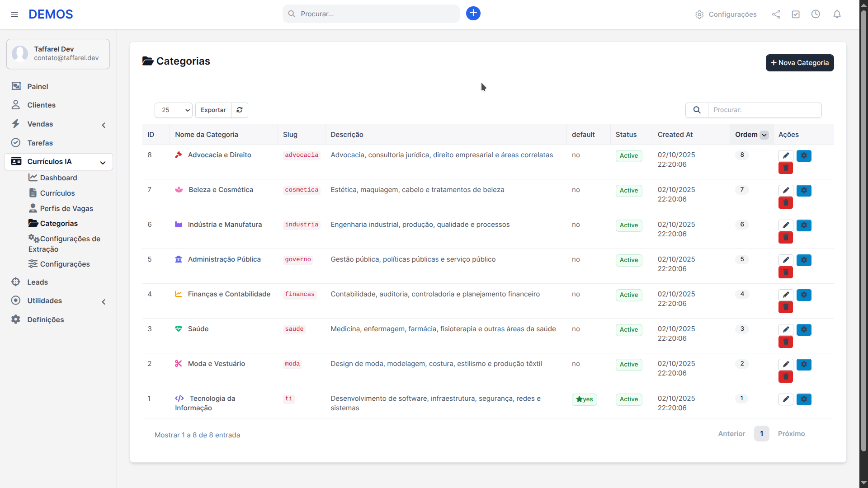Click the notifications bell icon
868x488 pixels.
coord(837,14)
